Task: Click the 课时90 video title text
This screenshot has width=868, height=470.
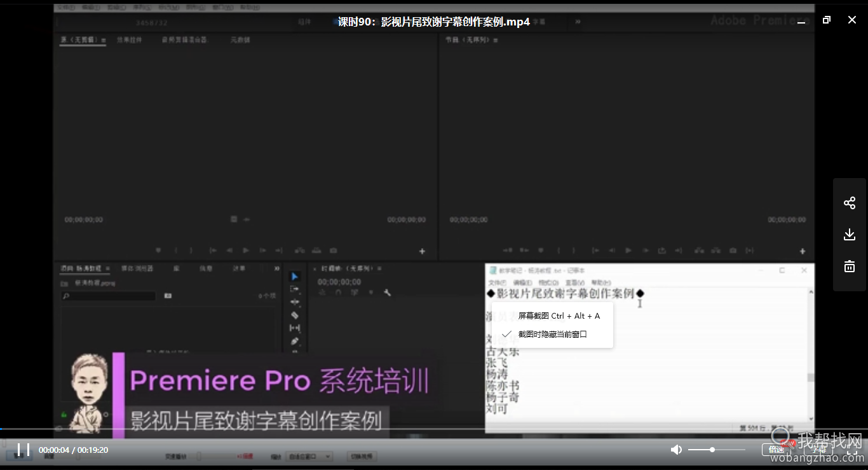Action: 434,22
